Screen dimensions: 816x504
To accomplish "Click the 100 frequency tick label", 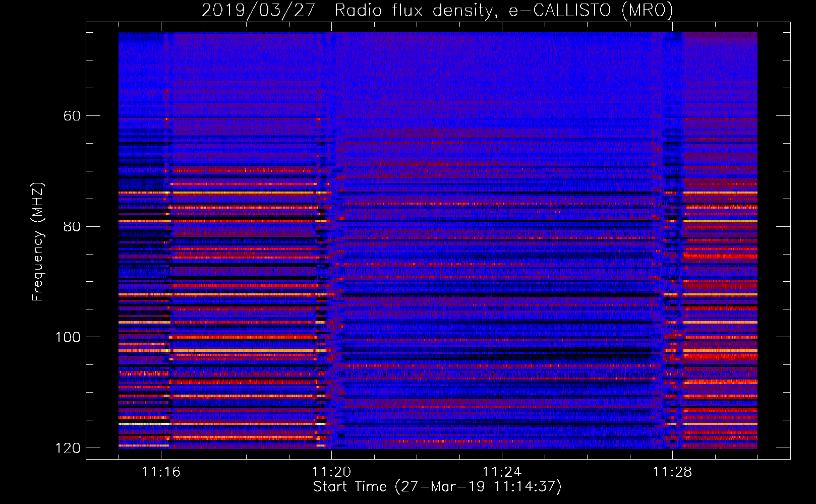I will (68, 337).
